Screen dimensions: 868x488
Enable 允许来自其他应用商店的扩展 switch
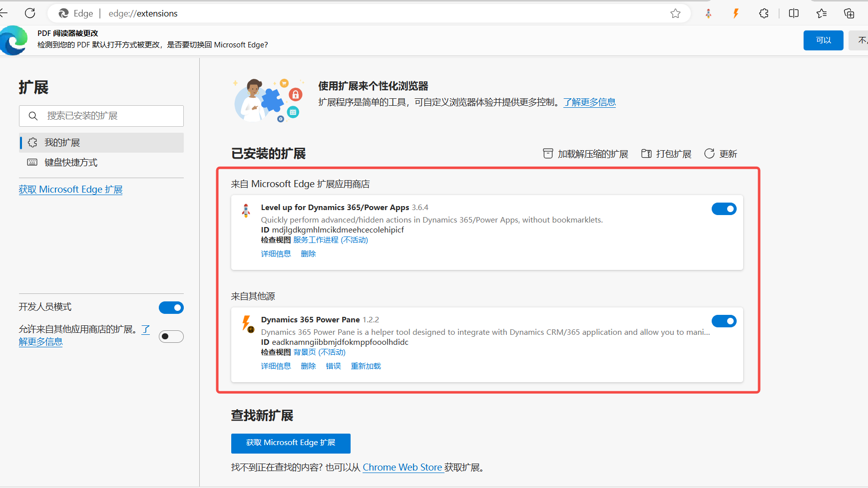(171, 337)
